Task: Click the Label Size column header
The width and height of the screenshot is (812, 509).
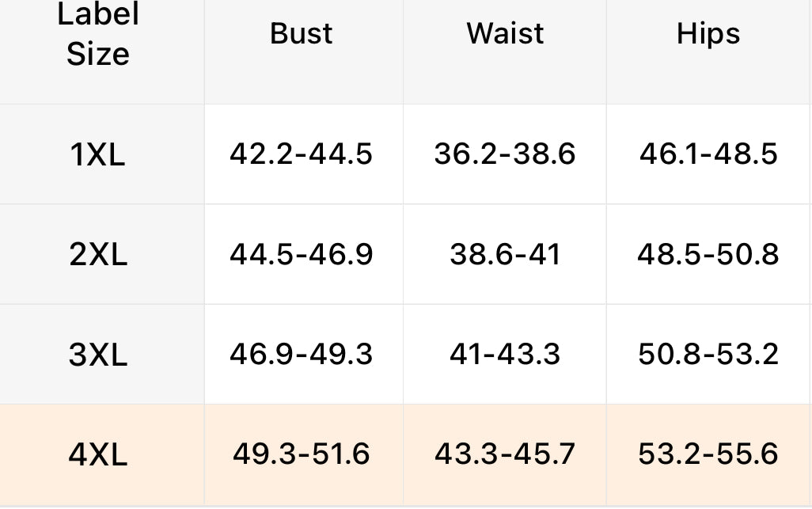Action: [x=98, y=34]
